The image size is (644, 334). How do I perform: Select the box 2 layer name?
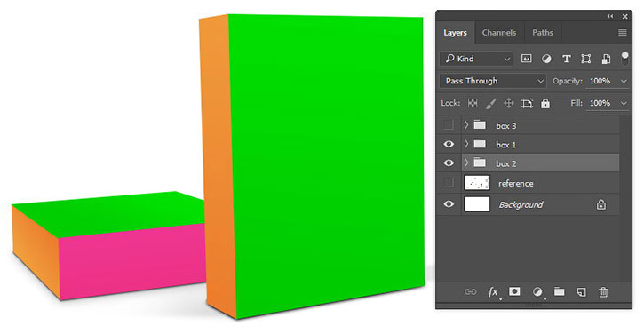(x=506, y=163)
